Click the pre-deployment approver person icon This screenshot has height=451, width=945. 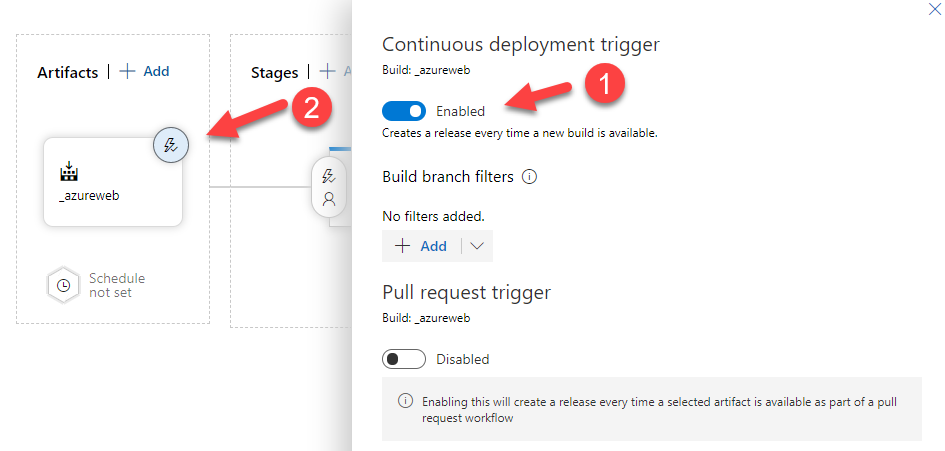click(x=329, y=199)
